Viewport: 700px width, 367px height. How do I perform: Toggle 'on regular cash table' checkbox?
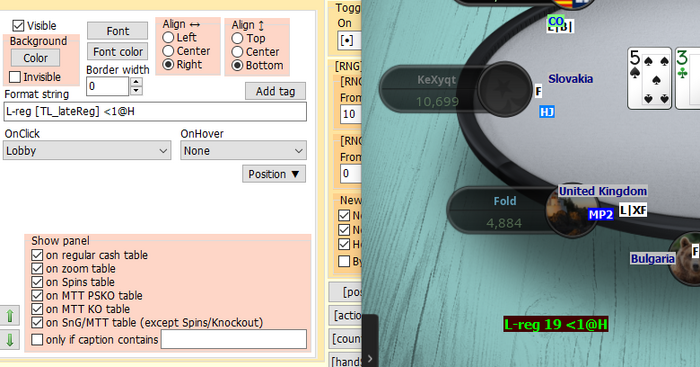pyautogui.click(x=37, y=255)
